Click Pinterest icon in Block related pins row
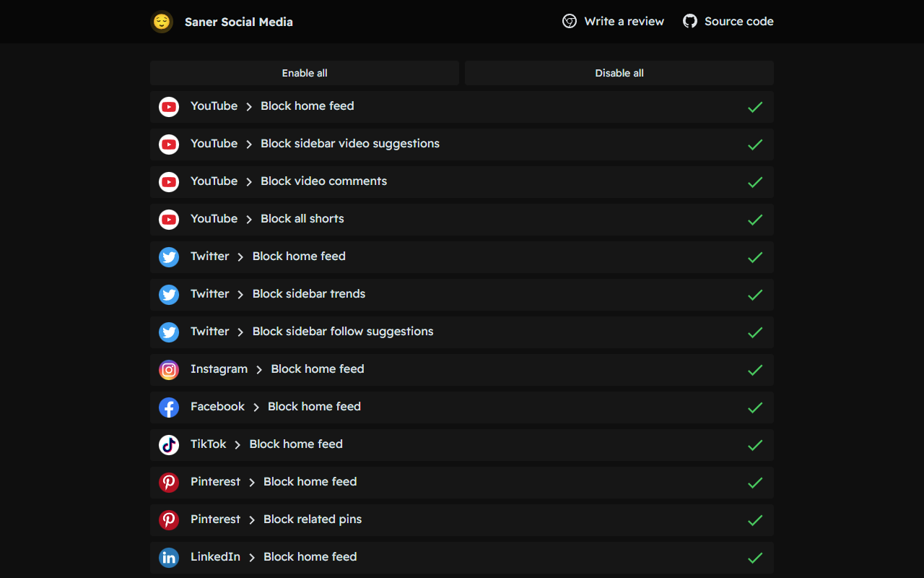924x578 pixels. [x=169, y=520]
